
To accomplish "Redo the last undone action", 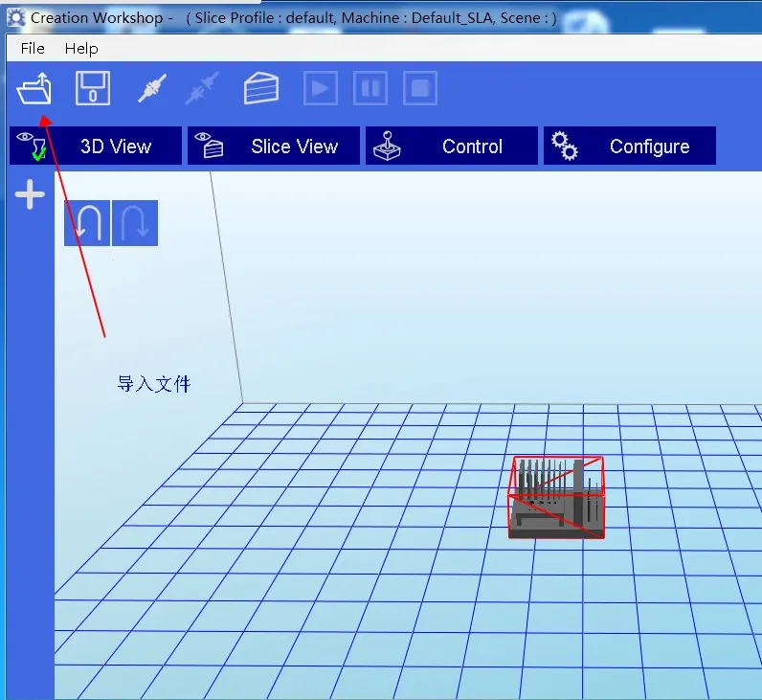I will [135, 223].
